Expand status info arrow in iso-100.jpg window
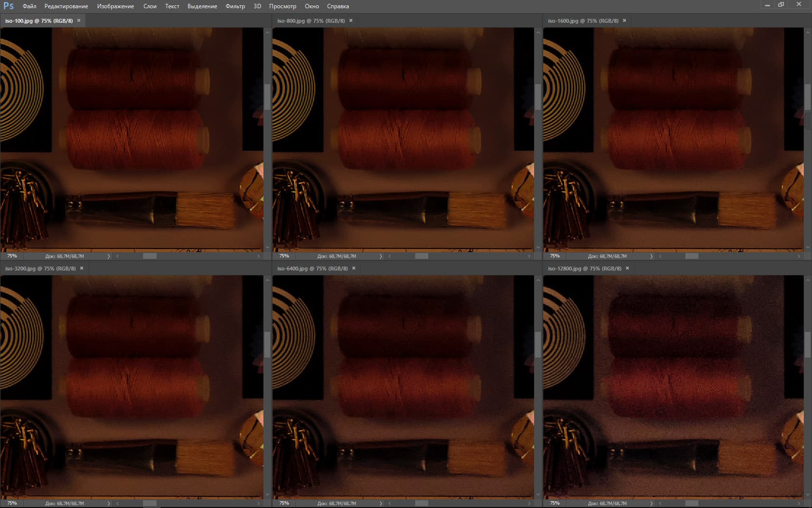Screen dimensions: 812x508 109,256
